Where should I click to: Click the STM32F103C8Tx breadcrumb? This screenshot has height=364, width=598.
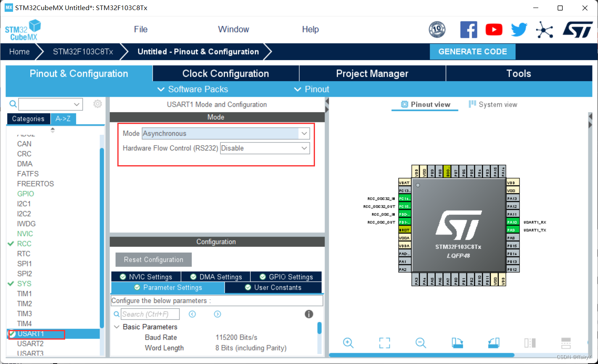pos(83,52)
